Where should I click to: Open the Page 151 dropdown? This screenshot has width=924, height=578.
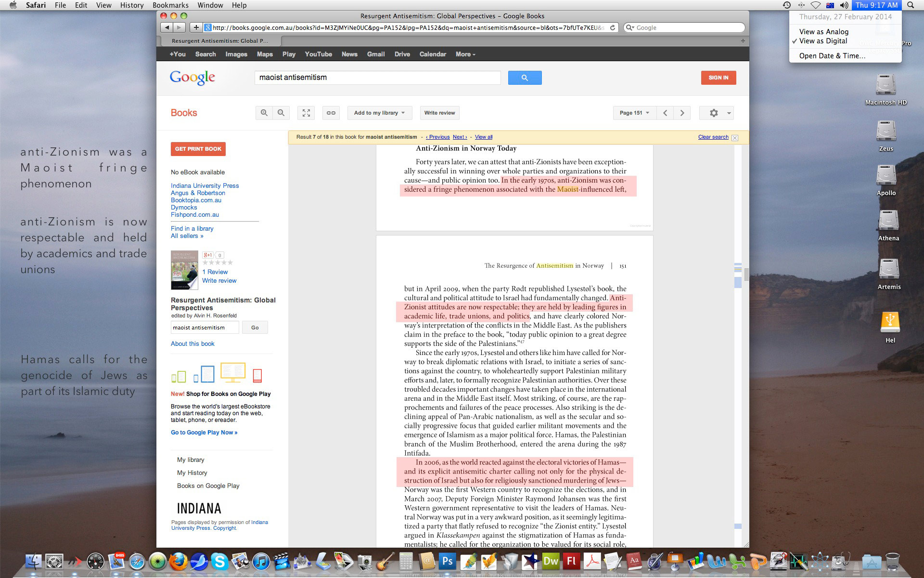pos(634,113)
